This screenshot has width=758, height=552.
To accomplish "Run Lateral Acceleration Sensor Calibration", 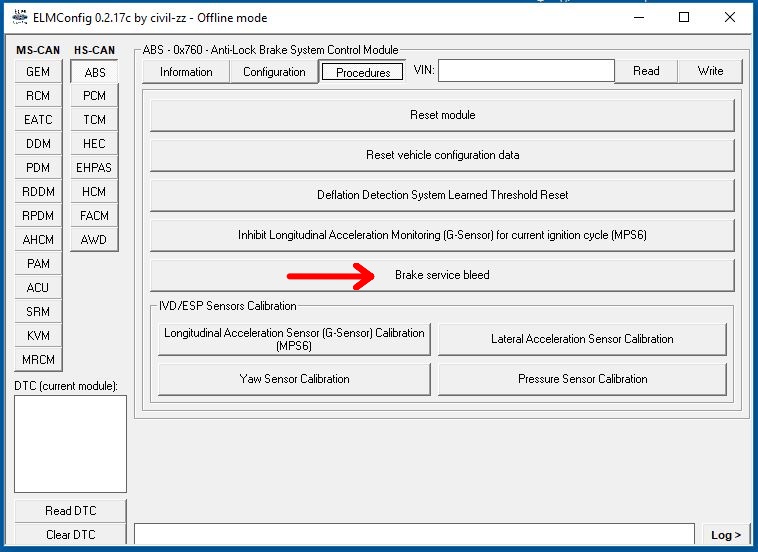I will [582, 339].
